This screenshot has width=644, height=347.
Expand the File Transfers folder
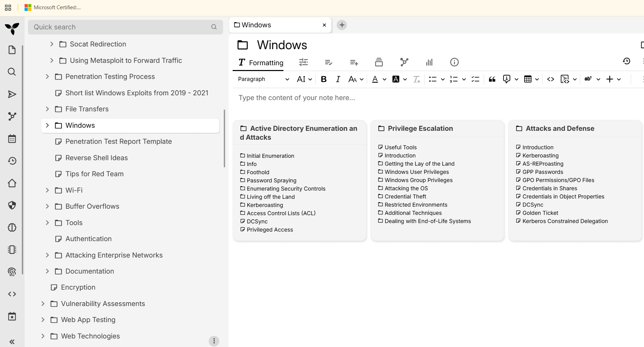click(47, 109)
